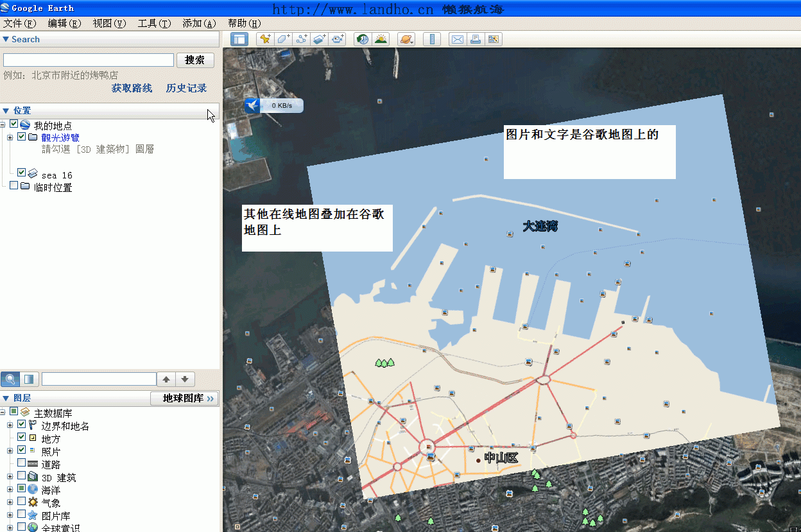Move selected item up with arrow

pos(166,379)
